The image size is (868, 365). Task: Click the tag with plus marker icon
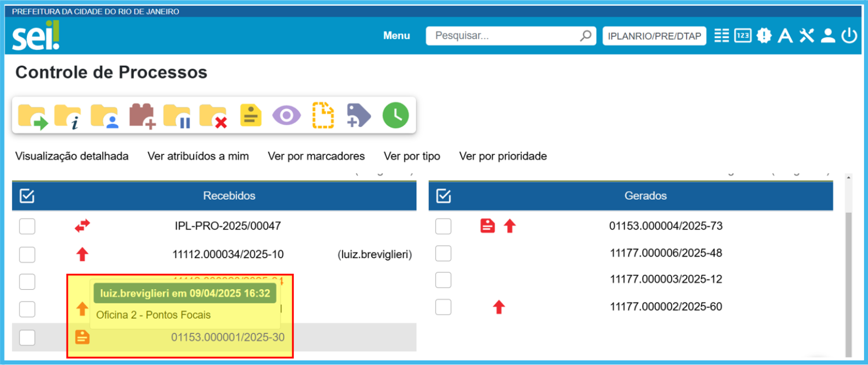[359, 115]
